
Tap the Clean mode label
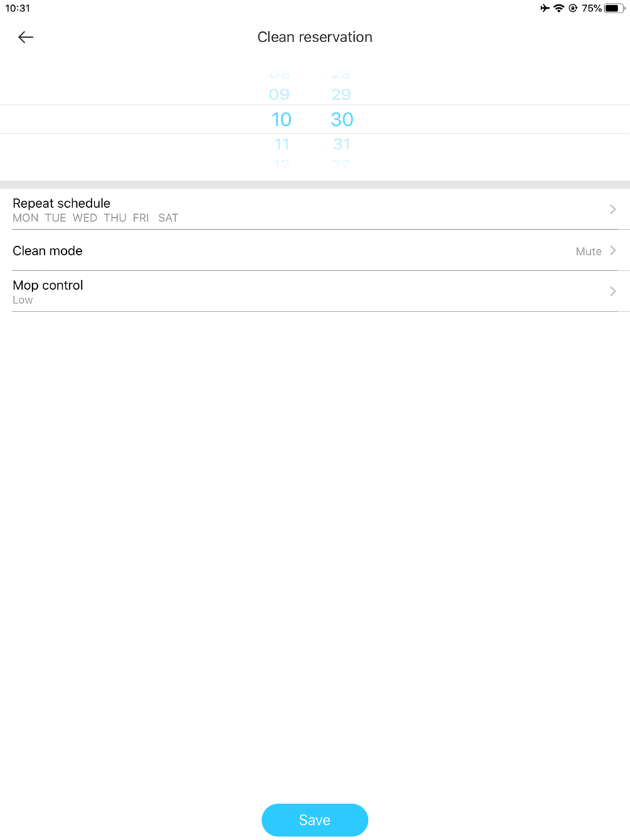(x=47, y=251)
